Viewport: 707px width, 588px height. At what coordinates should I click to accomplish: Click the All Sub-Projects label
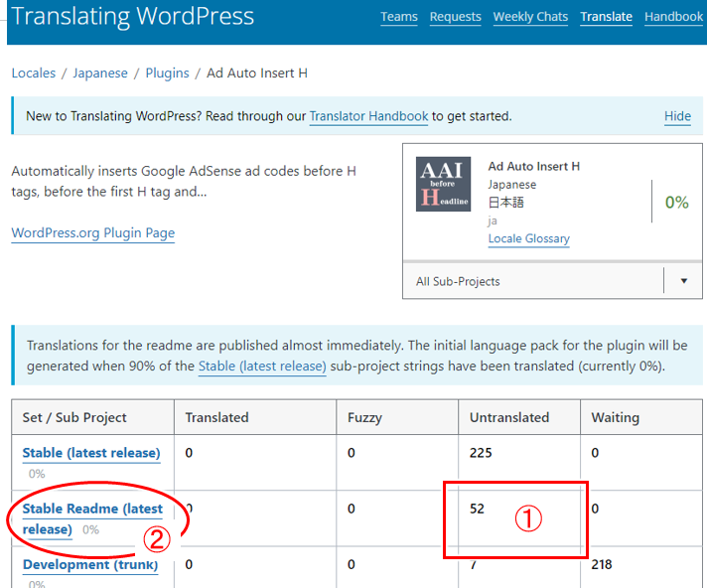[458, 282]
